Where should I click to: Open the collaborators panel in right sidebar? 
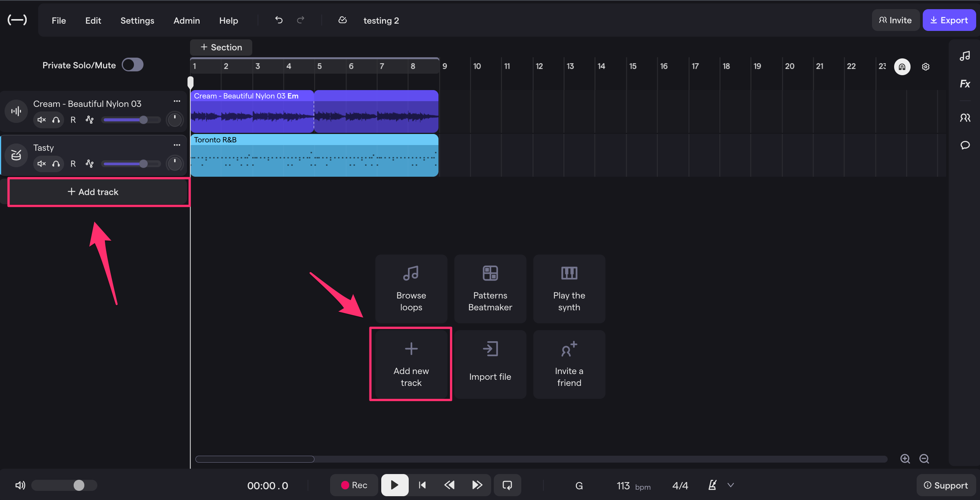coord(965,118)
